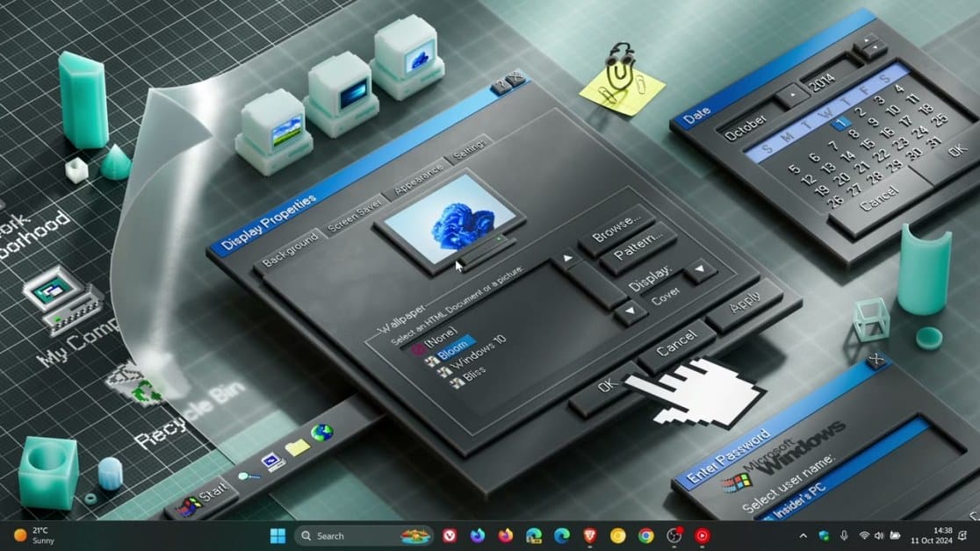Viewport: 980px width, 551px height.
Task: Open Vivaldi browser from the taskbar
Action: [450, 535]
